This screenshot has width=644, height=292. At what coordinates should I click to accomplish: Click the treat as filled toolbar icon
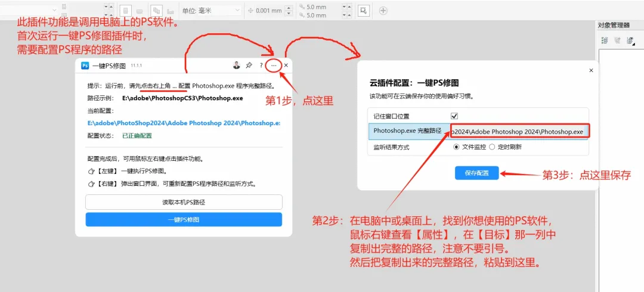click(x=363, y=11)
